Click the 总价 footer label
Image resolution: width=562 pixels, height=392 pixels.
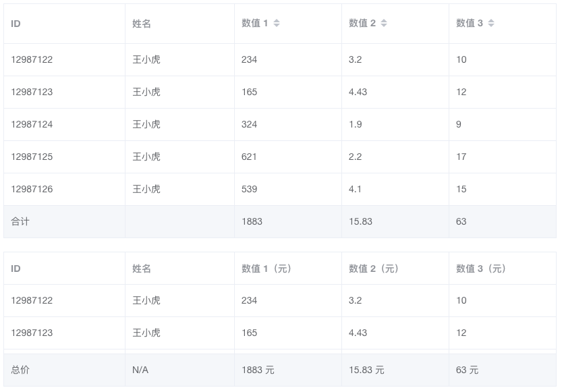(x=20, y=370)
